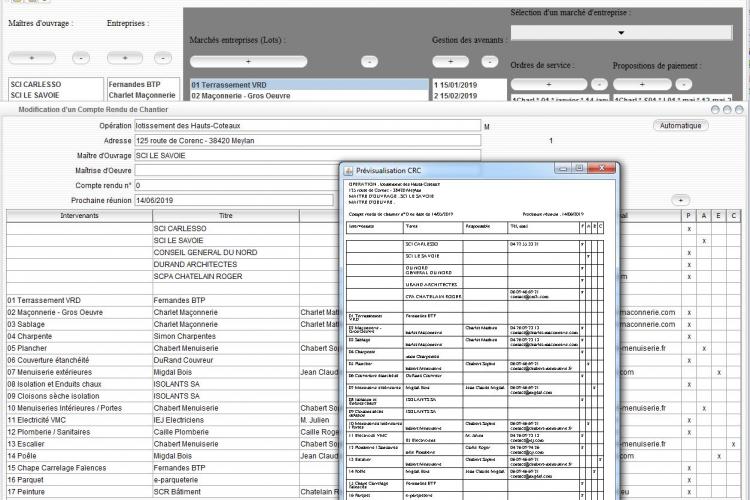The width and height of the screenshot is (750, 500).
Task: Add a new Maître d'ouvrage with plus button
Action: pyautogui.click(x=32, y=58)
